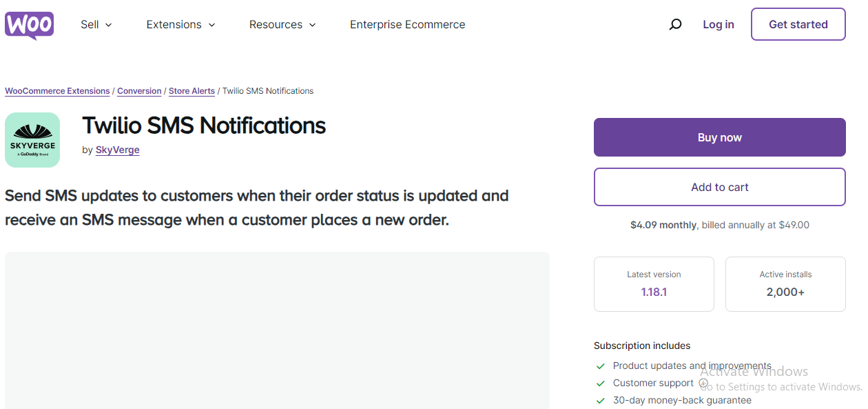Click the SkyVerge product logo thumbnail
The image size is (868, 409).
[x=32, y=139]
